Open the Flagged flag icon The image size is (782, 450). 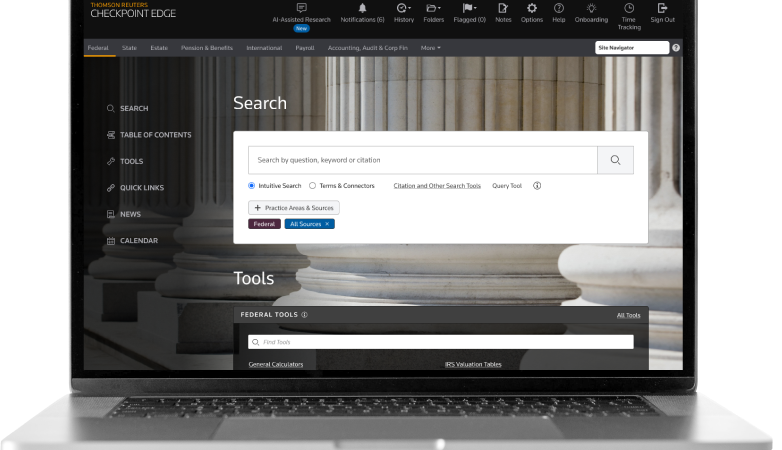coord(469,8)
